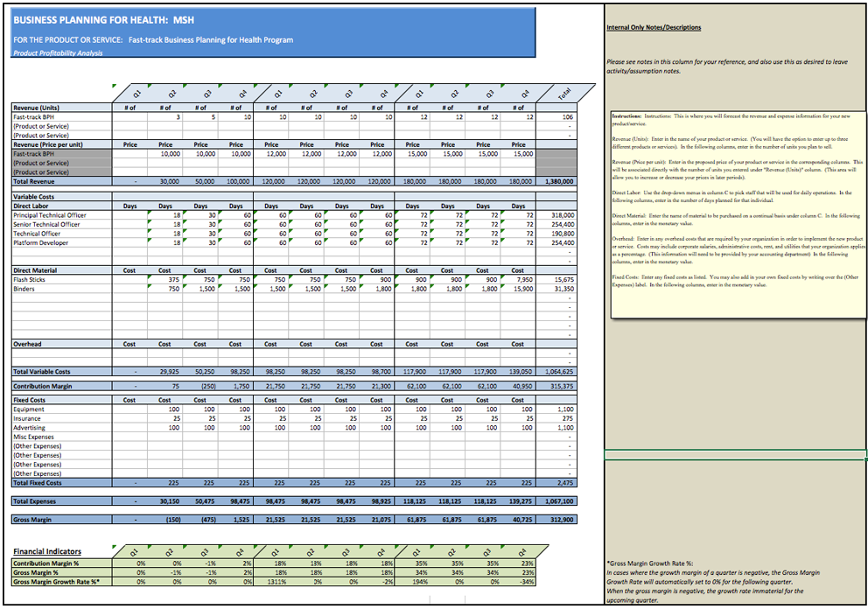Image resolution: width=868 pixels, height=609 pixels.
Task: Click the total revenue value "1,380,000"
Action: [x=556, y=182]
